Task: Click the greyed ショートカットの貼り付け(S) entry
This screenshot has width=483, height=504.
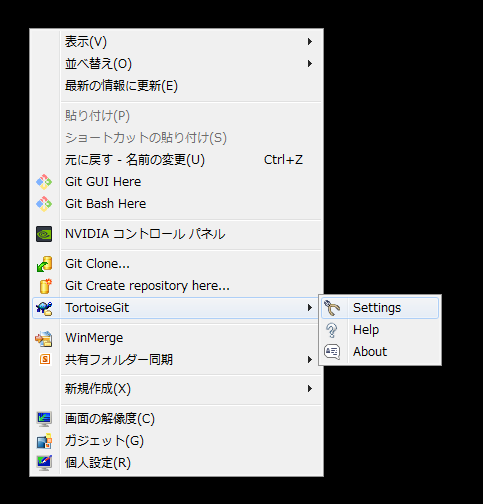Action: coord(177,138)
